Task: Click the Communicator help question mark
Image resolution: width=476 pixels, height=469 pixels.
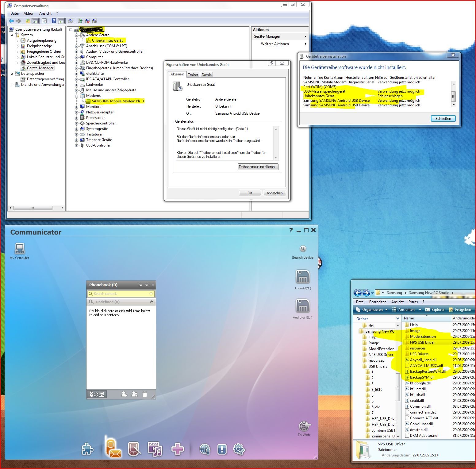Action: click(x=291, y=230)
